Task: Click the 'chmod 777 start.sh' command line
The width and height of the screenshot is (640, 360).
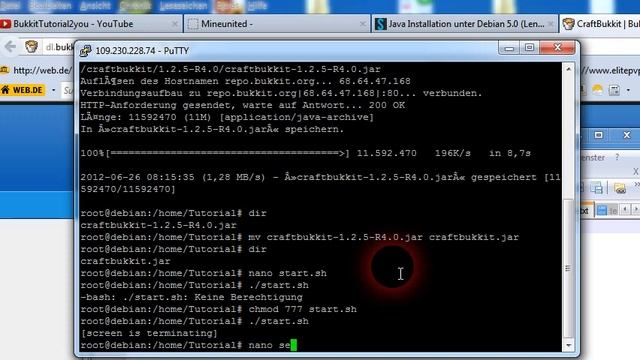Action: [x=218, y=309]
